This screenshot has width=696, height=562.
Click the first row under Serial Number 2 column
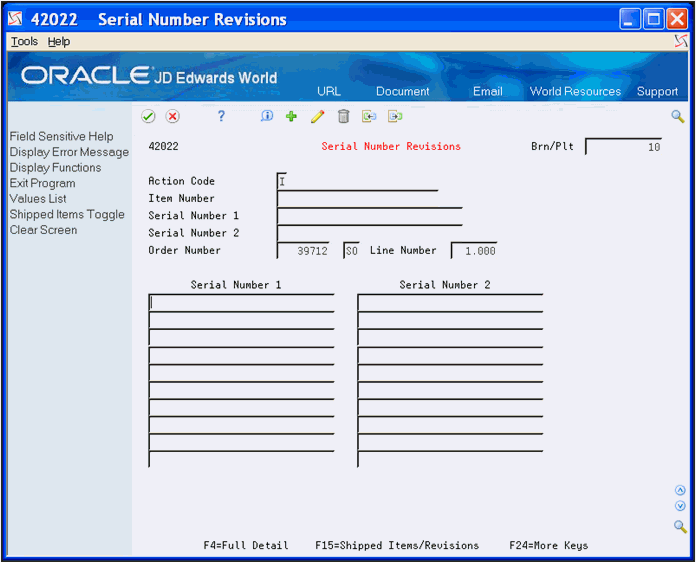(x=450, y=303)
